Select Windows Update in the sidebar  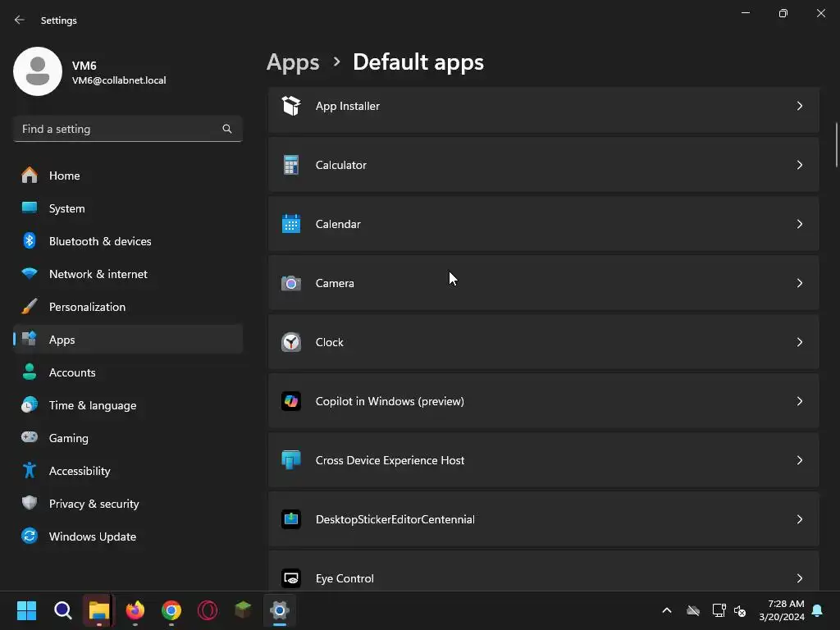click(x=92, y=536)
